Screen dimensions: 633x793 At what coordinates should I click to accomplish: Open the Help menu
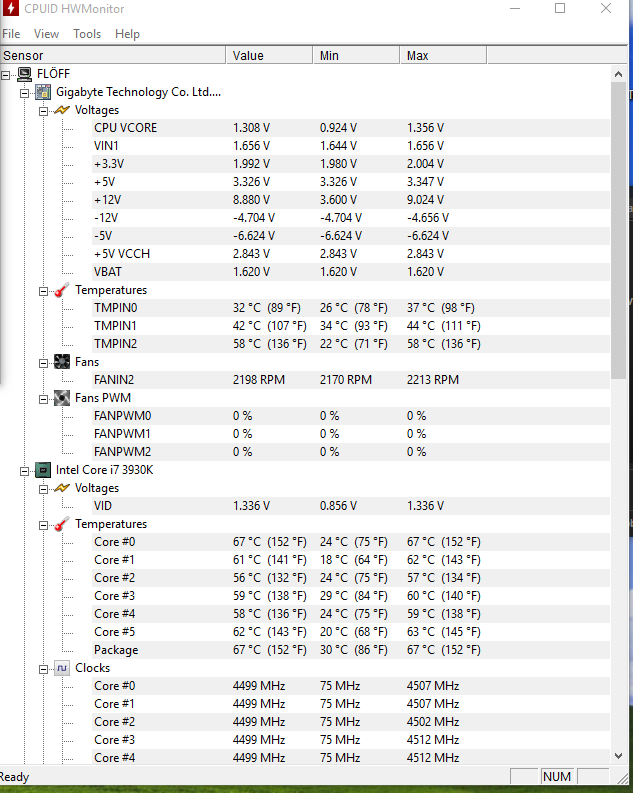[127, 34]
